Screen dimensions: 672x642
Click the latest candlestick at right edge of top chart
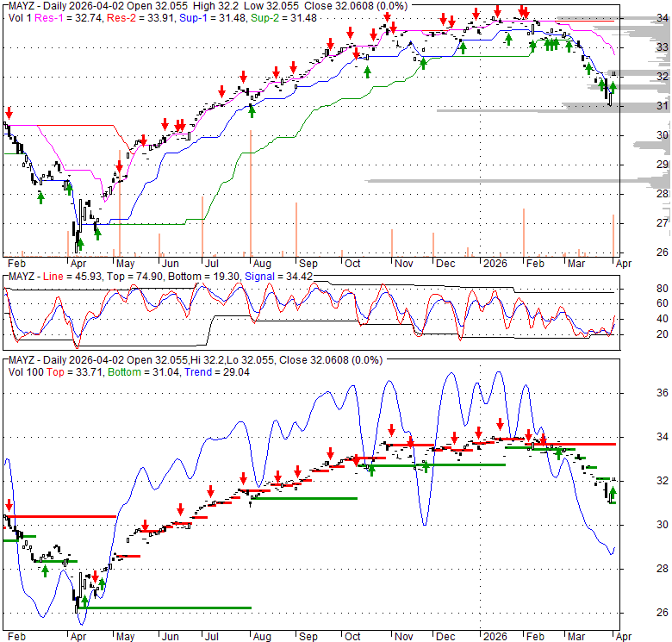tap(612, 95)
